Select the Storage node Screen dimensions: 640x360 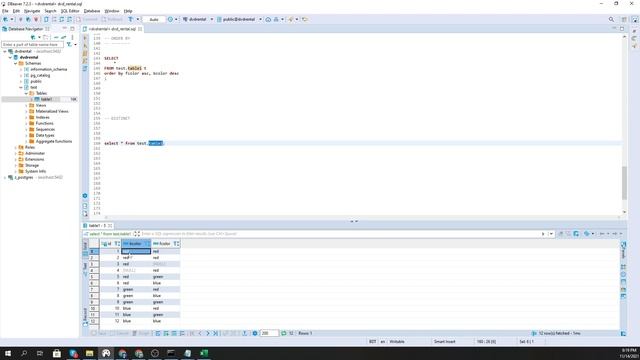32,165
